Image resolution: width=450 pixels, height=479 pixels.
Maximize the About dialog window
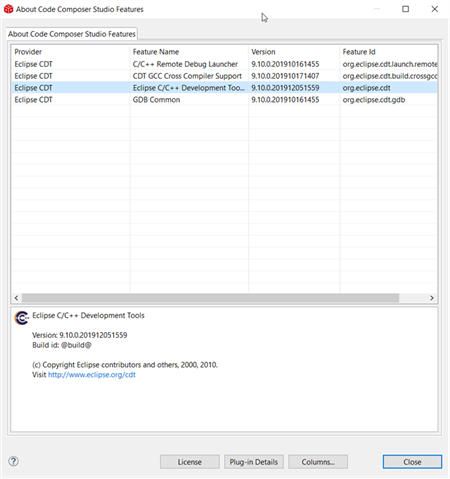pos(405,9)
